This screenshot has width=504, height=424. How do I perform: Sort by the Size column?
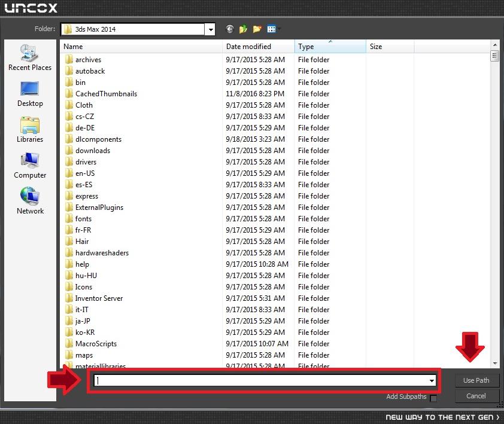pos(390,47)
